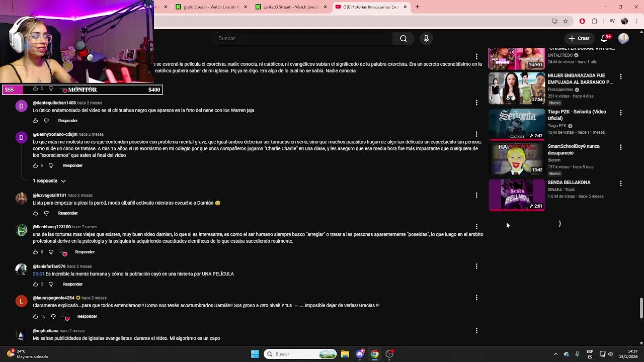Open the Chrome extensions puzzle icon
Viewport: 644px width, 362px height.
point(594,21)
